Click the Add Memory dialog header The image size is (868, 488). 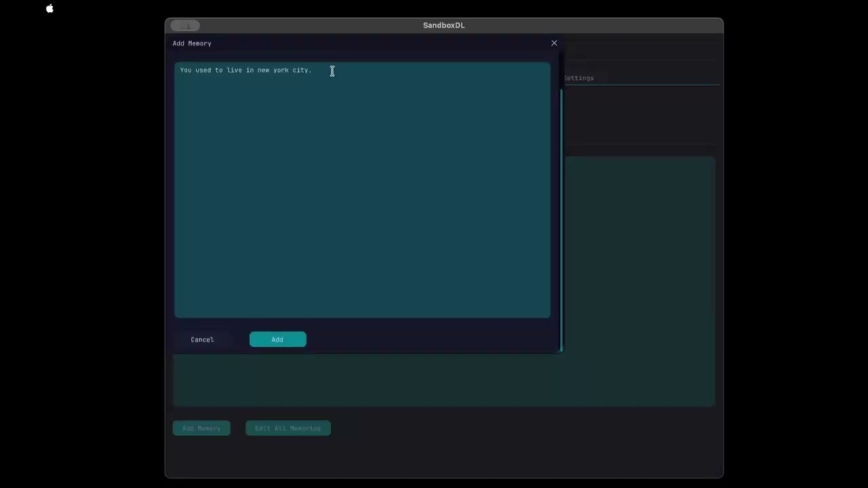pos(192,43)
